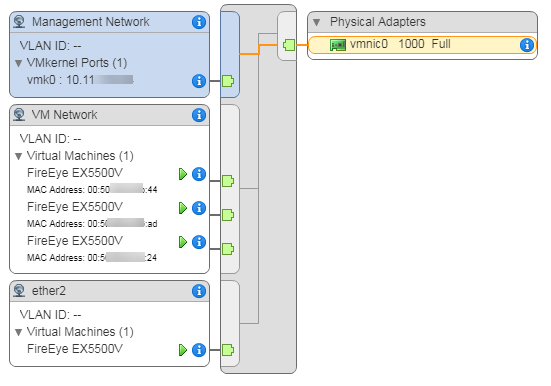Collapse Virtual Machines list in ether2
The width and height of the screenshot is (551, 386).
click(19, 332)
